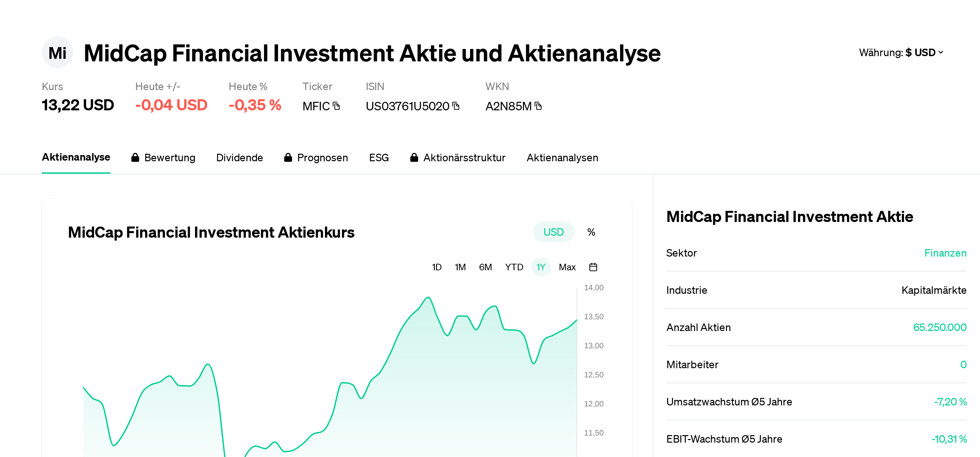Open the Währung USD currency dropdown
980x457 pixels.
coord(901,53)
